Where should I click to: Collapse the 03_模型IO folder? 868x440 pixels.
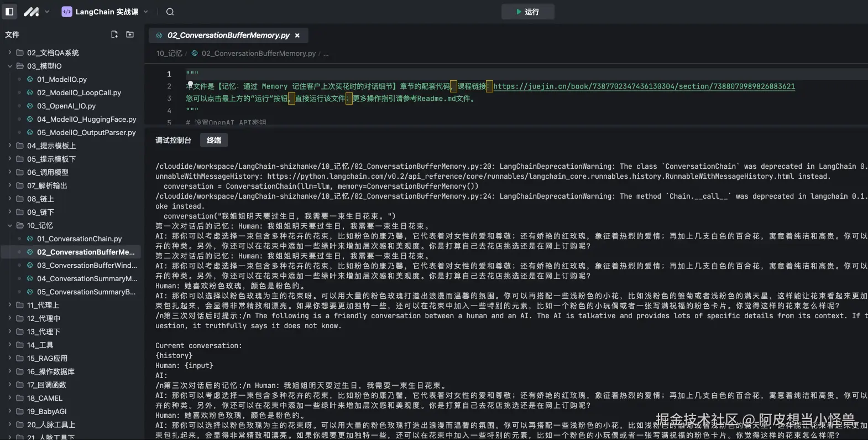(10, 66)
